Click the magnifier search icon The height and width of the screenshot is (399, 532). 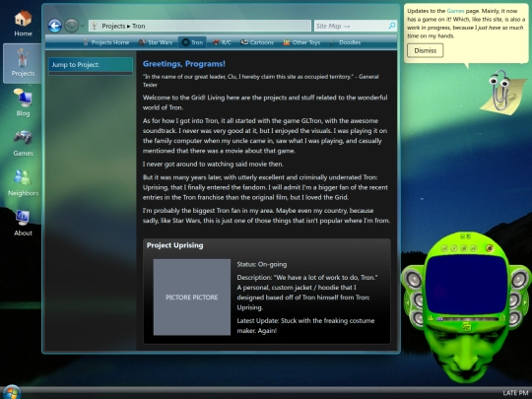point(391,26)
